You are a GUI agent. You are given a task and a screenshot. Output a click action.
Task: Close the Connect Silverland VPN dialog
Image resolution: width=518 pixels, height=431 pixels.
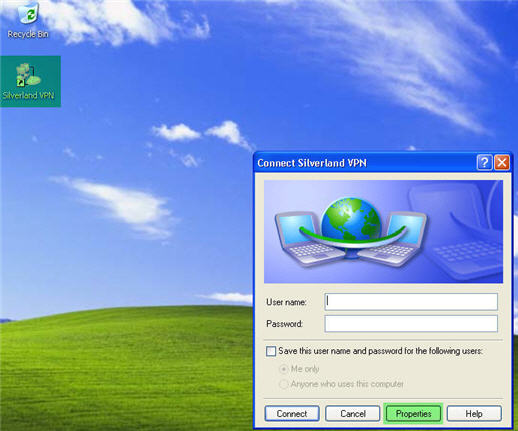pyautogui.click(x=502, y=163)
